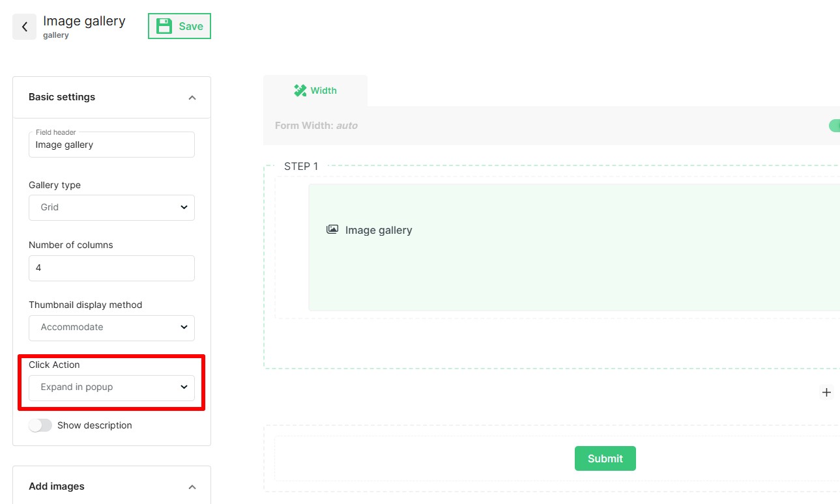Switch to the Width tab
The height and width of the screenshot is (504, 840).
(315, 90)
